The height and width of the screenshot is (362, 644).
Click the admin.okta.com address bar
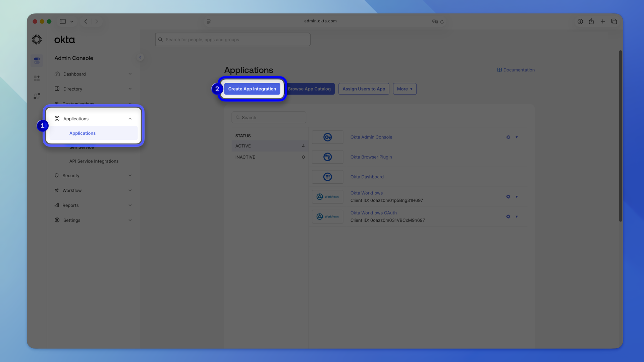coord(320,21)
